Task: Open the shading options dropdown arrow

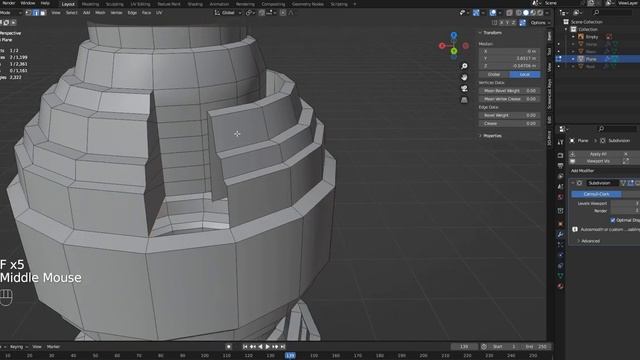Action: point(547,13)
